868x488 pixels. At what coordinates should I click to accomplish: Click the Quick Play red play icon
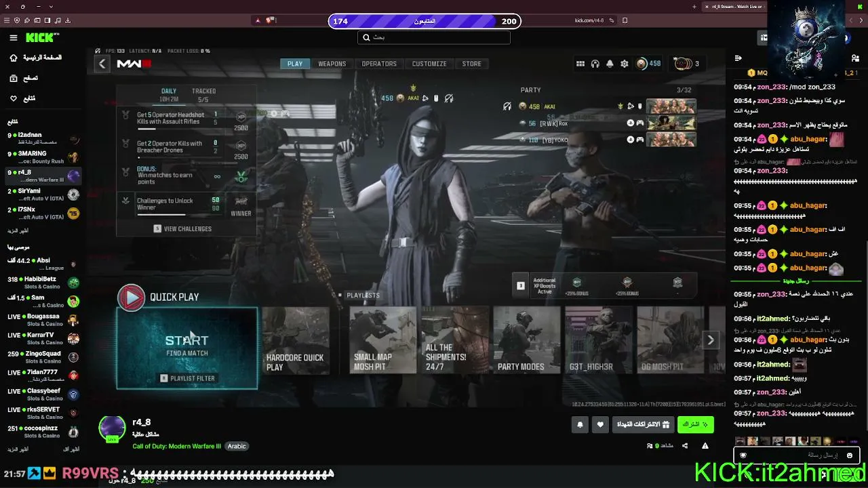tap(131, 297)
